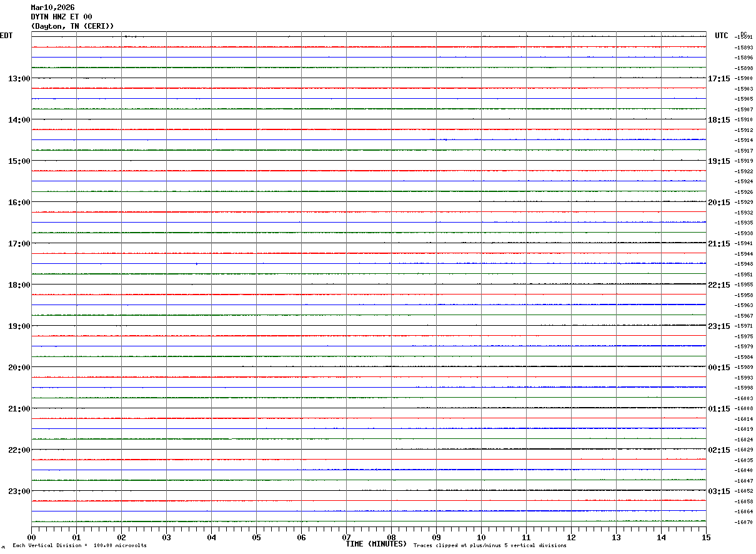Click the Traces clipped at plus/minus 5 note
This screenshot has height=554, width=756.
490,546
